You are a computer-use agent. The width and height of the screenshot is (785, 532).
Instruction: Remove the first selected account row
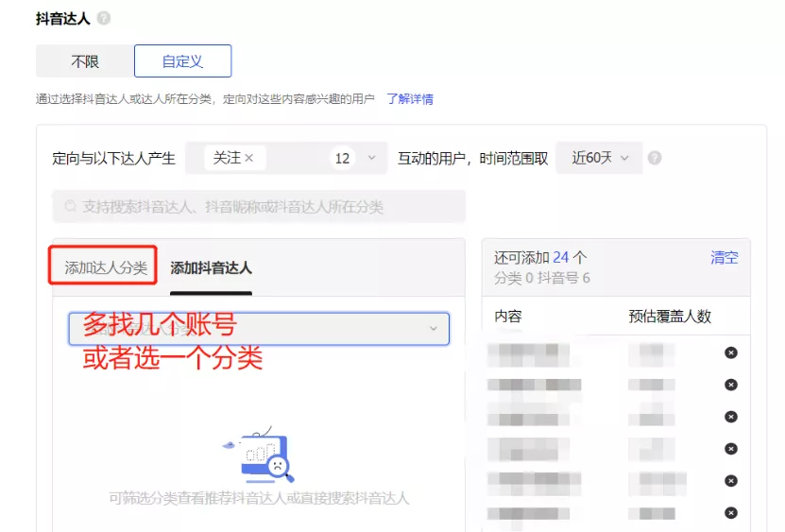point(731,352)
